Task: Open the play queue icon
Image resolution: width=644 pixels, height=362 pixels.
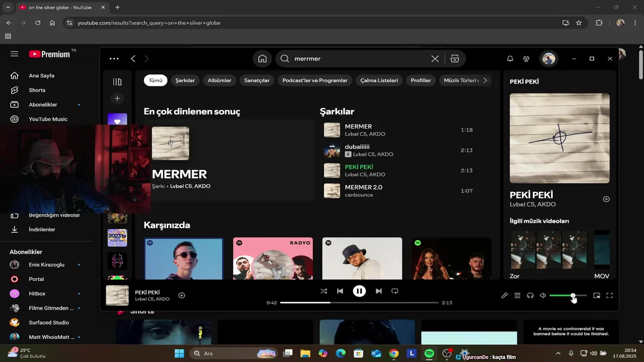Action: [x=517, y=296]
